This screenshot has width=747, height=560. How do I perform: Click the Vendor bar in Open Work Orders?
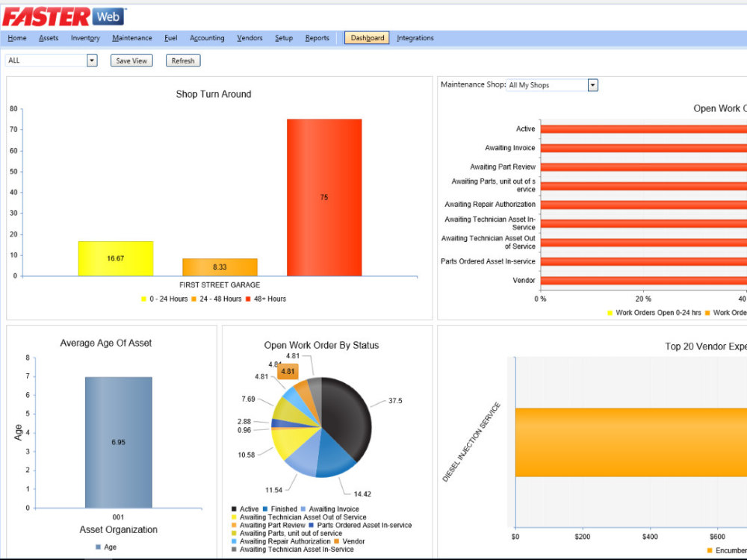644,281
